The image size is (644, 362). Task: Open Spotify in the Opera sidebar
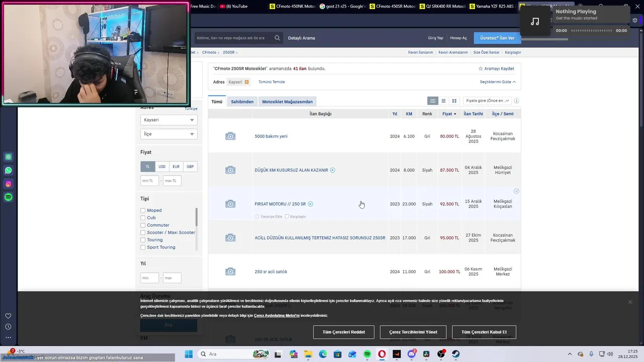coord(9,198)
